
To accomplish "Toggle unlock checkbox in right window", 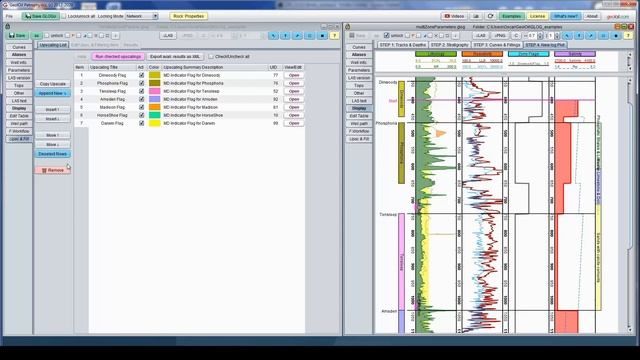I will point(387,36).
